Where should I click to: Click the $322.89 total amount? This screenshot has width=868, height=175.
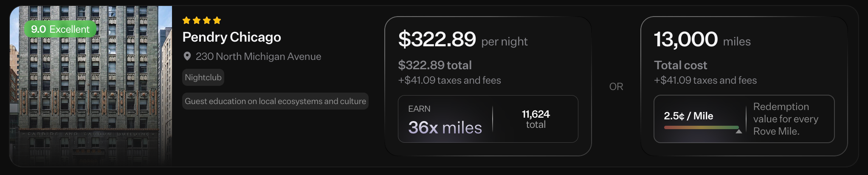click(x=435, y=65)
